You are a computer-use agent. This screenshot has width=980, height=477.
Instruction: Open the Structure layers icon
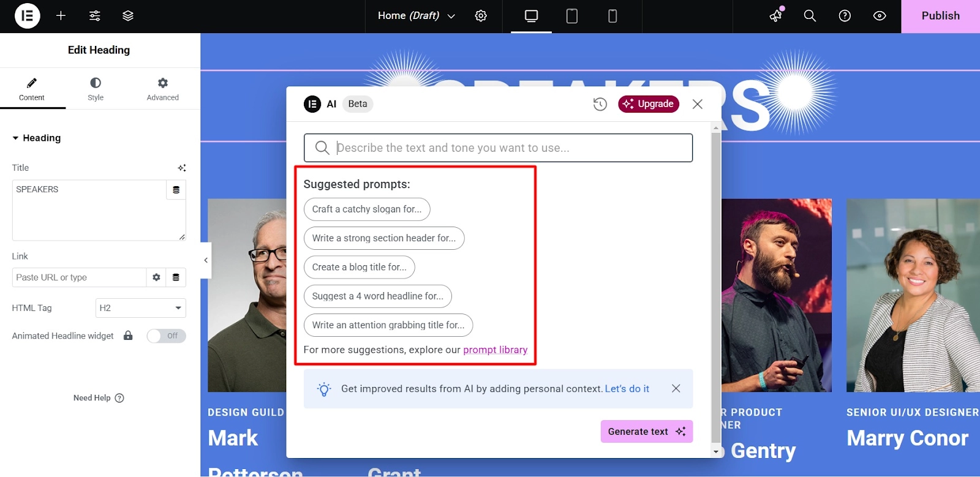pos(128,16)
